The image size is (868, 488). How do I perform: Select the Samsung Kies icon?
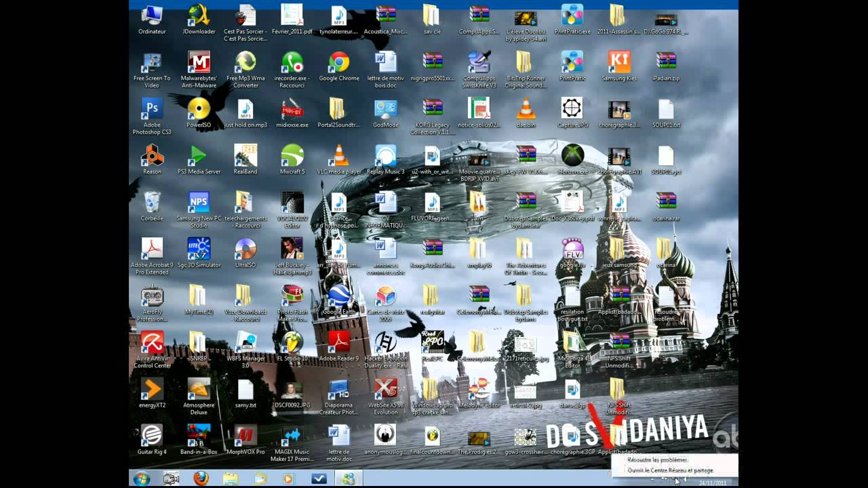click(x=619, y=66)
